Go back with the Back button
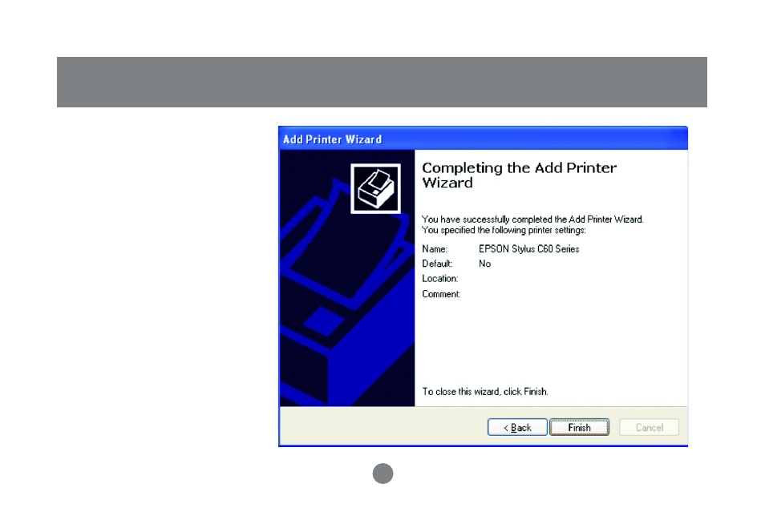The width and height of the screenshot is (765, 532). [517, 427]
